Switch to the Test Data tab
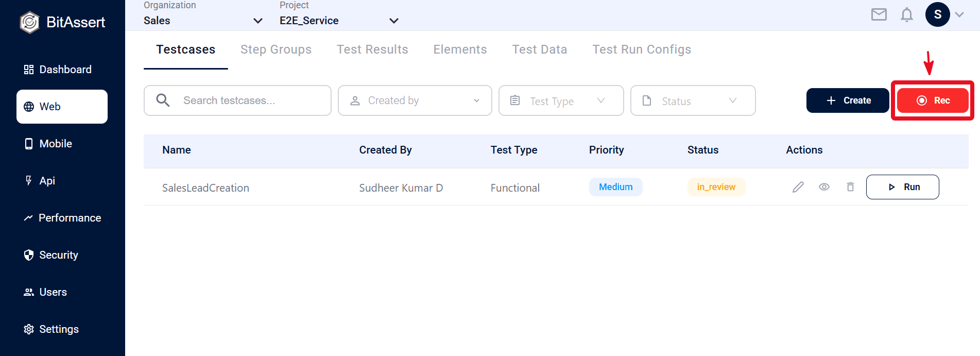The width and height of the screenshot is (980, 356). [x=539, y=49]
